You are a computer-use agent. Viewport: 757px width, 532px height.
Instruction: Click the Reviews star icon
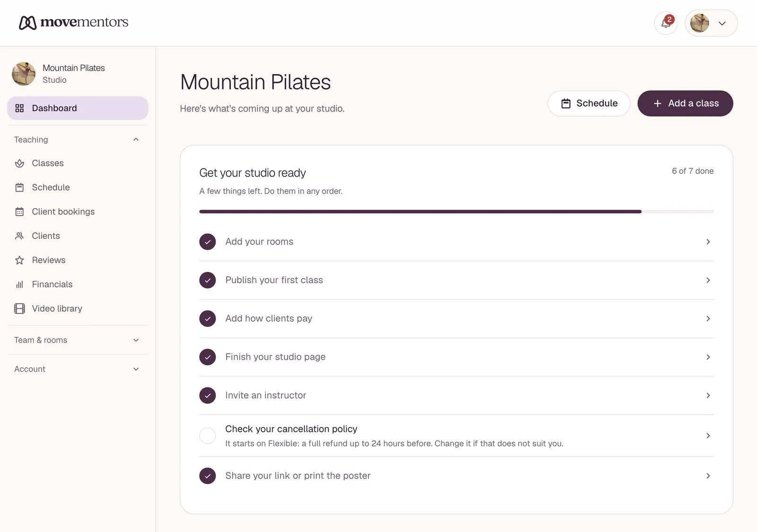[x=19, y=260]
